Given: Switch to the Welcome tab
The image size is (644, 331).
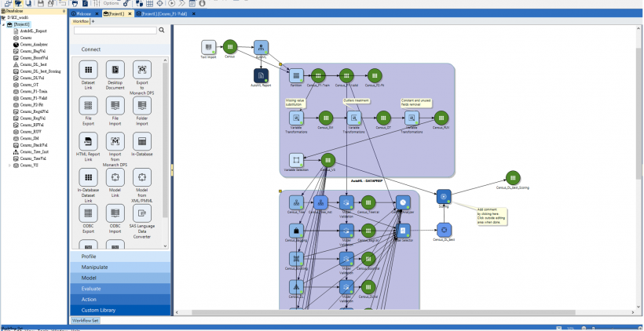Looking at the screenshot, I should pyautogui.click(x=83, y=13).
